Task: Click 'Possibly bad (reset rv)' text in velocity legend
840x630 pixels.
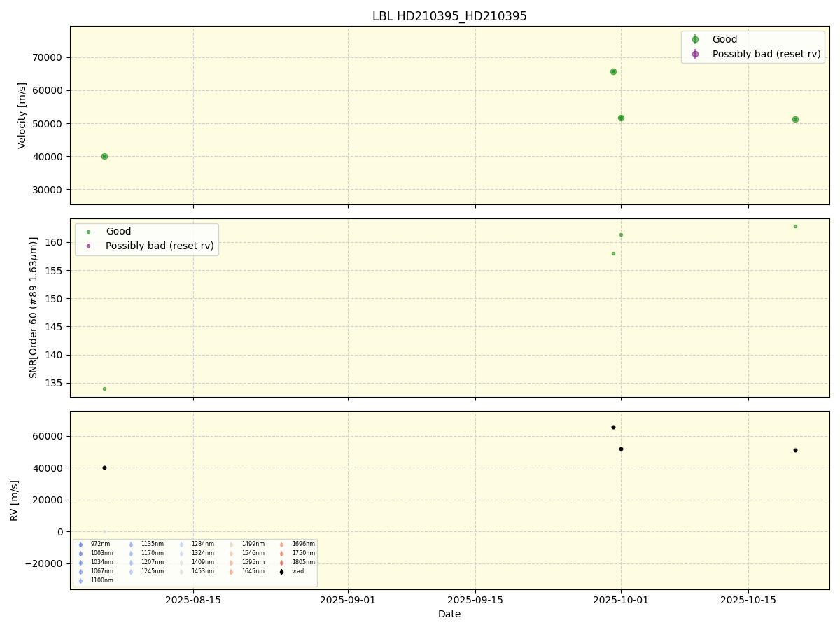Action: point(766,54)
